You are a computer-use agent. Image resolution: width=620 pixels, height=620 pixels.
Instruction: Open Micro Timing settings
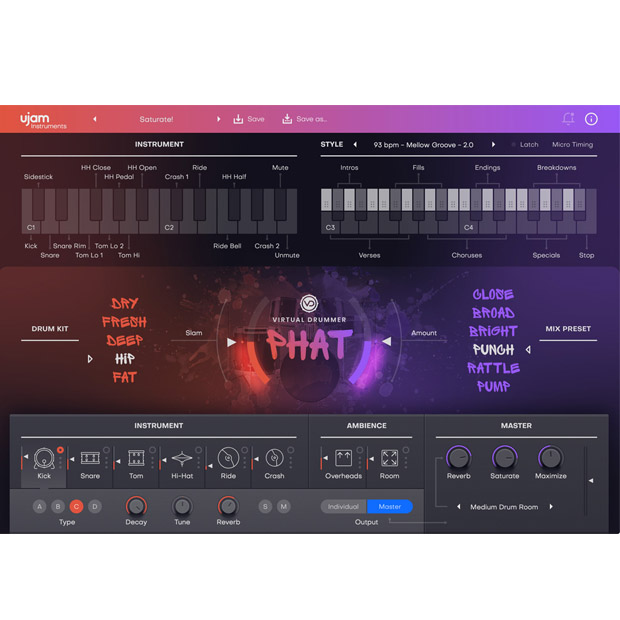pyautogui.click(x=573, y=145)
